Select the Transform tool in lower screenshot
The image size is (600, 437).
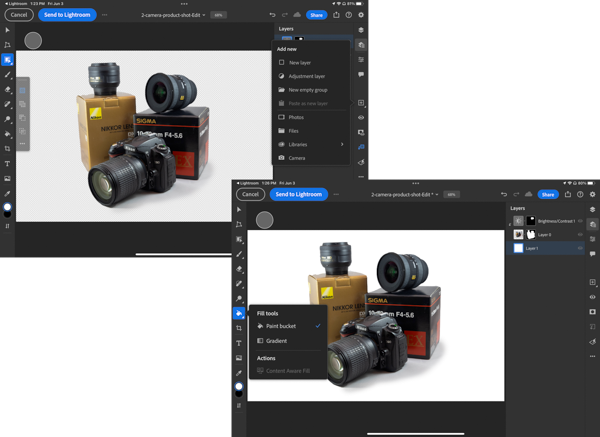click(x=239, y=224)
